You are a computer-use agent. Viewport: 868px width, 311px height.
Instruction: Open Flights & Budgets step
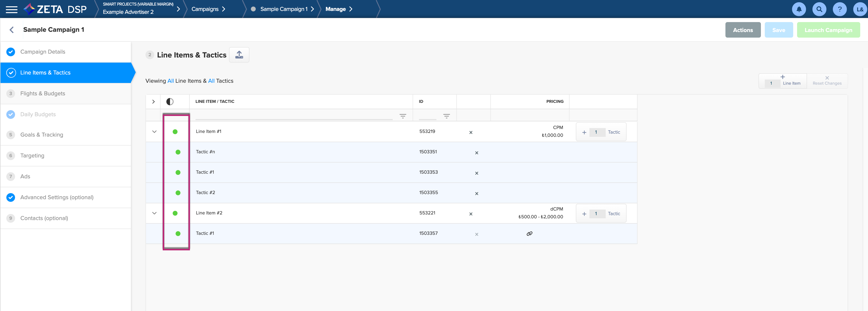43,94
